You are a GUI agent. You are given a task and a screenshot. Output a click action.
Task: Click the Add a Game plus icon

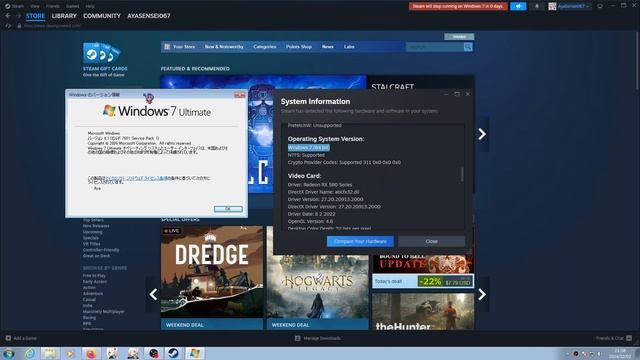pyautogui.click(x=8, y=338)
